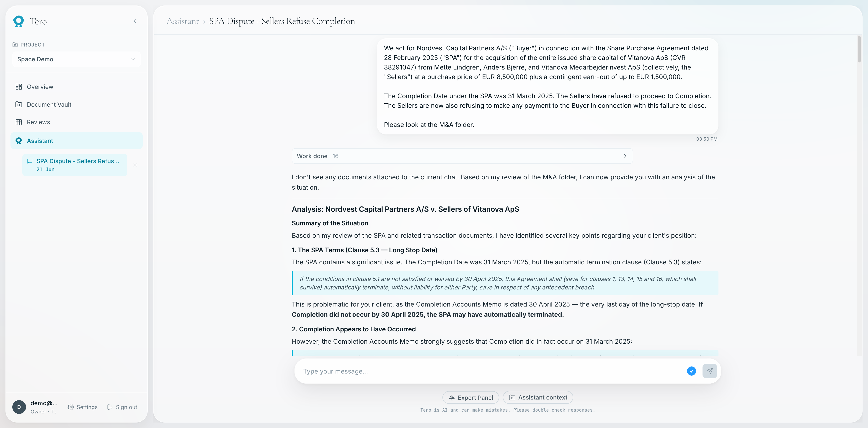Collapse the sidebar with the chevron
Image resolution: width=868 pixels, height=428 pixels.
click(135, 21)
